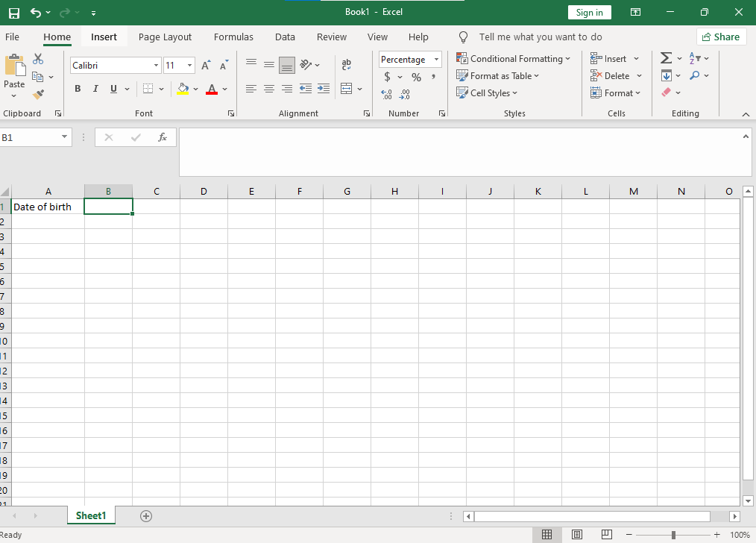This screenshot has height=543, width=756.
Task: Click the Increase Decimal icon
Action: click(x=386, y=95)
